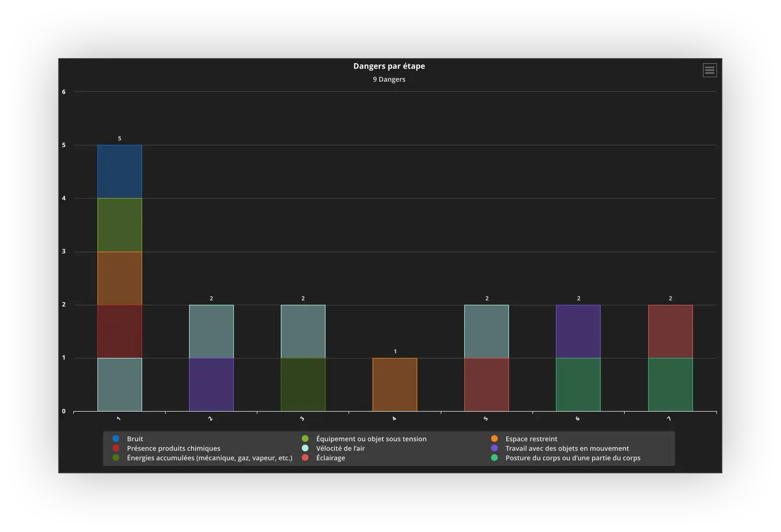This screenshot has height=532, width=781.
Task: Click the 'Dangers par étape' chart title
Action: (x=389, y=66)
